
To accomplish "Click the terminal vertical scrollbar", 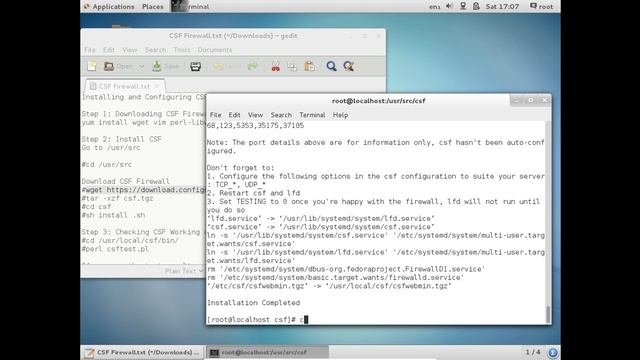I will [548, 314].
